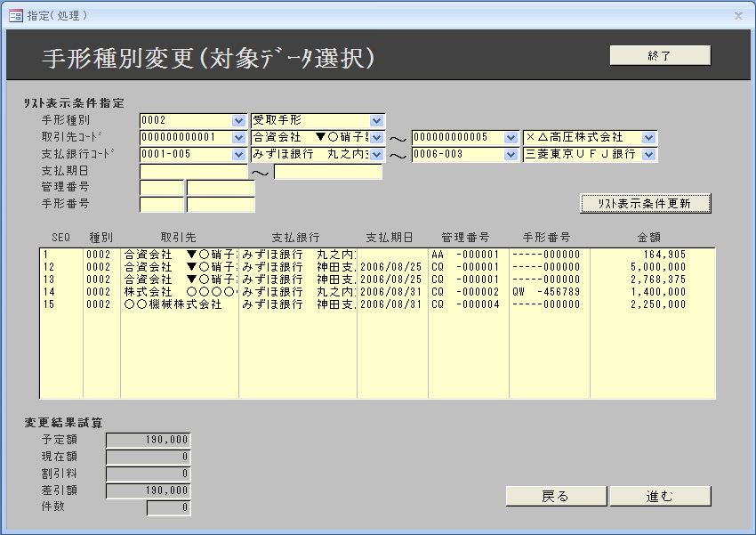
Task: Click the 支払期日 end date field
Action: pyautogui.click(x=327, y=172)
